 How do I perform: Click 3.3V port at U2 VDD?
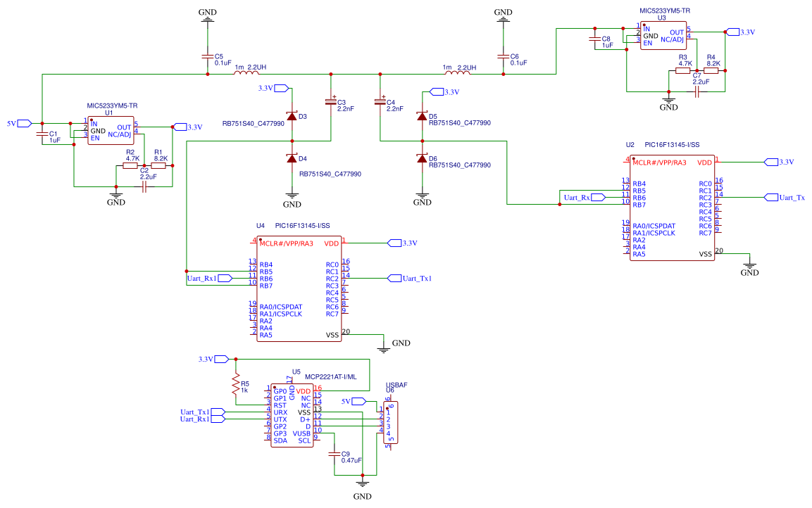tap(780, 162)
